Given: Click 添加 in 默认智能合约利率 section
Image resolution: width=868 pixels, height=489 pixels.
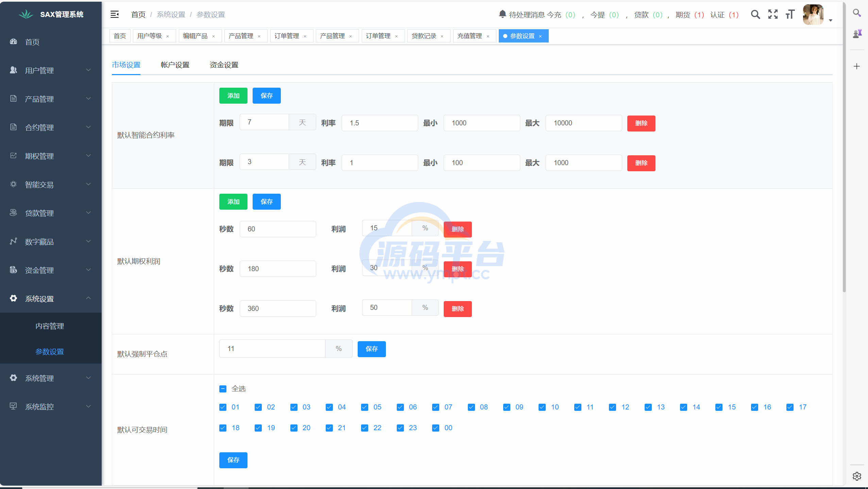Looking at the screenshot, I should tap(233, 96).
